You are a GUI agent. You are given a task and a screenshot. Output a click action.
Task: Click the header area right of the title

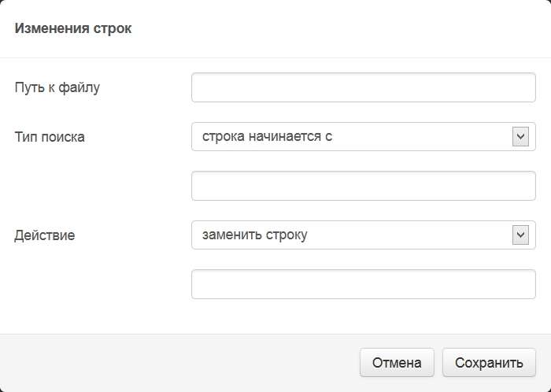341,28
